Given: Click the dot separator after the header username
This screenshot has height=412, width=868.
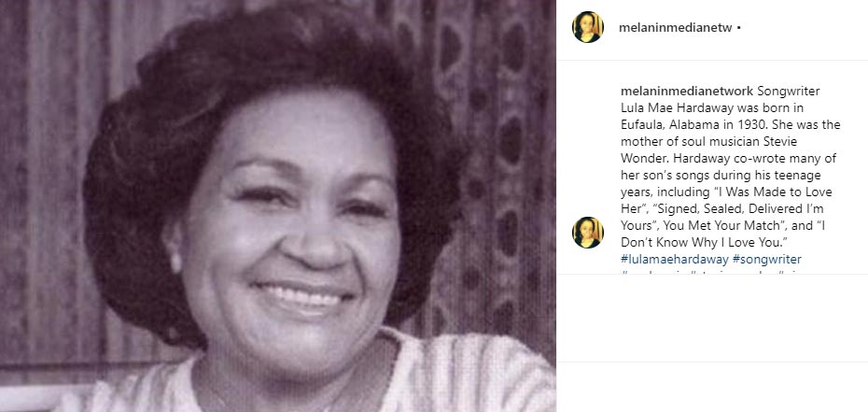Looking at the screenshot, I should pyautogui.click(x=739, y=28).
